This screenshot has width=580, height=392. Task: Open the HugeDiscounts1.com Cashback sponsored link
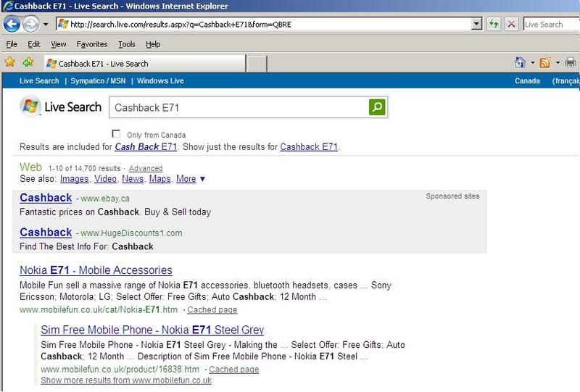[46, 233]
